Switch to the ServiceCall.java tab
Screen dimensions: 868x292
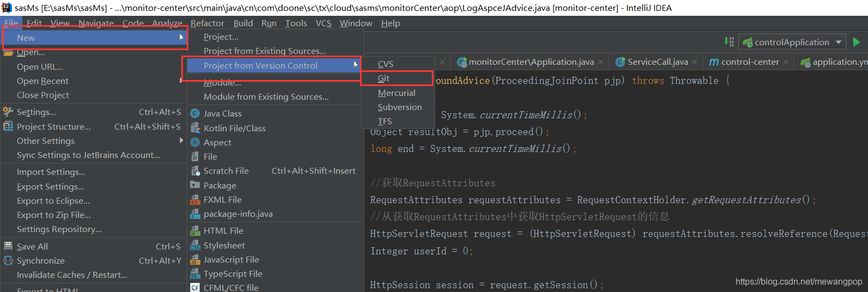(x=657, y=62)
